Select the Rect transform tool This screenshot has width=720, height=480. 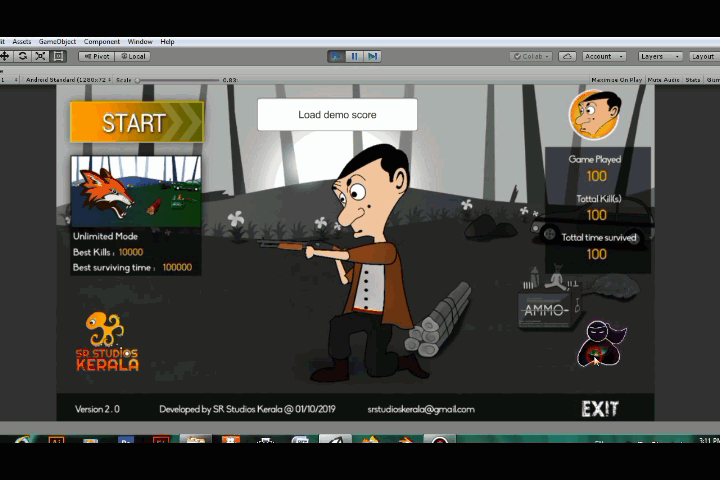point(58,56)
